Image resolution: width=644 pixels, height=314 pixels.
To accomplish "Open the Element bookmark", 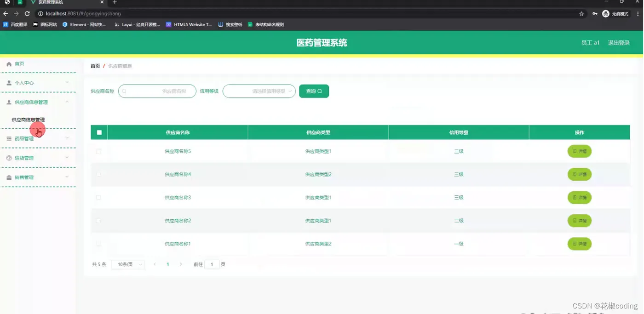I will click(84, 24).
